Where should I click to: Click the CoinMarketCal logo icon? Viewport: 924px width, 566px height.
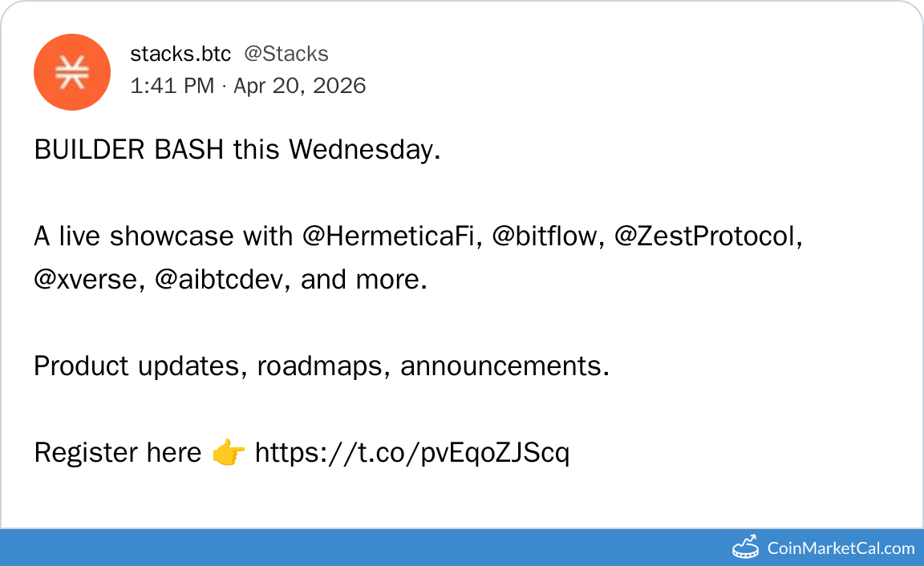(x=746, y=548)
